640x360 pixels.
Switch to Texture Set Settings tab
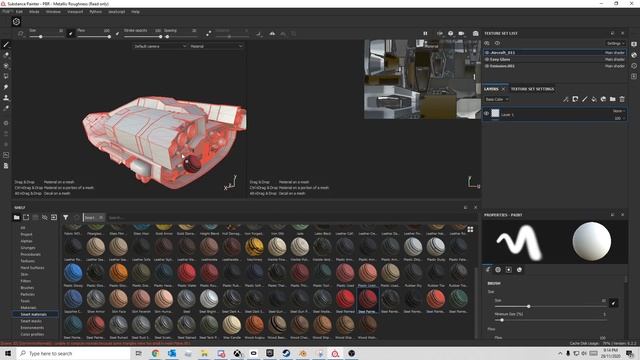pos(532,89)
